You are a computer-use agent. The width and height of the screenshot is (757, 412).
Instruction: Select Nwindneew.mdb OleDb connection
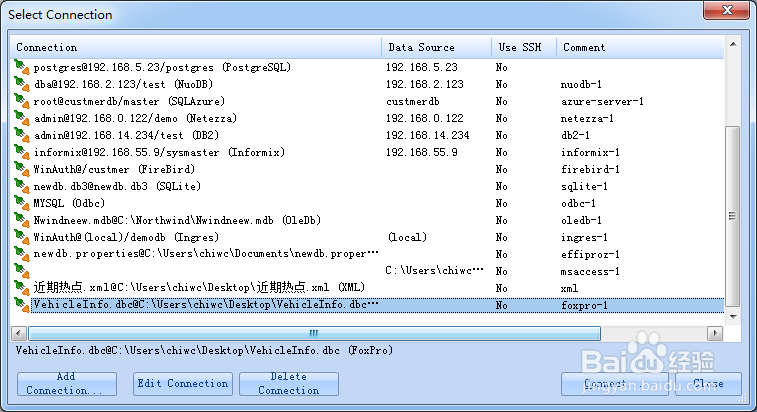click(177, 220)
